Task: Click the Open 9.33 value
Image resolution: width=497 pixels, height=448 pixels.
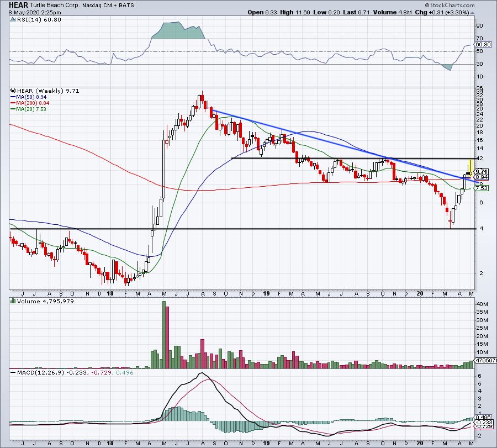Action: click(262, 12)
